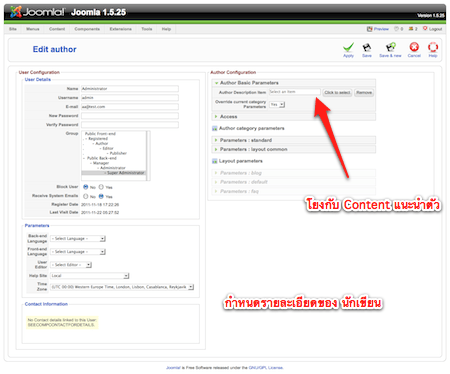The height and width of the screenshot is (374, 450).
Task: Expand Parameters : default section
Action: click(293, 182)
